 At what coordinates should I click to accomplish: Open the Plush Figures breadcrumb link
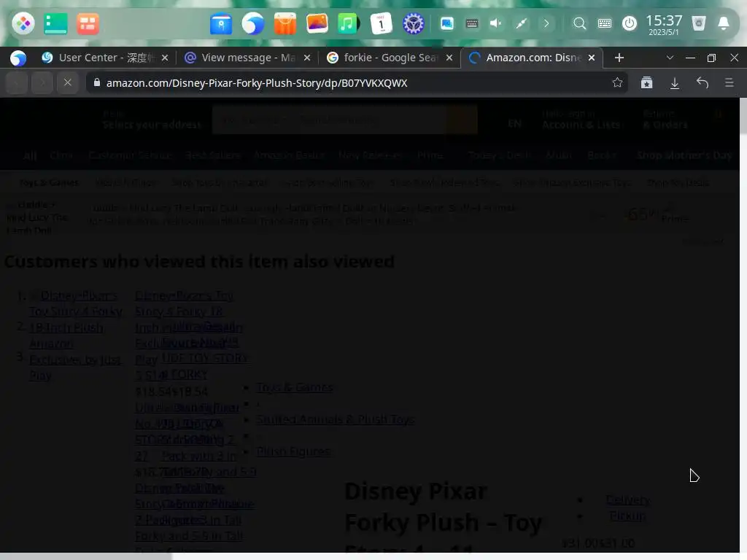pos(294,451)
